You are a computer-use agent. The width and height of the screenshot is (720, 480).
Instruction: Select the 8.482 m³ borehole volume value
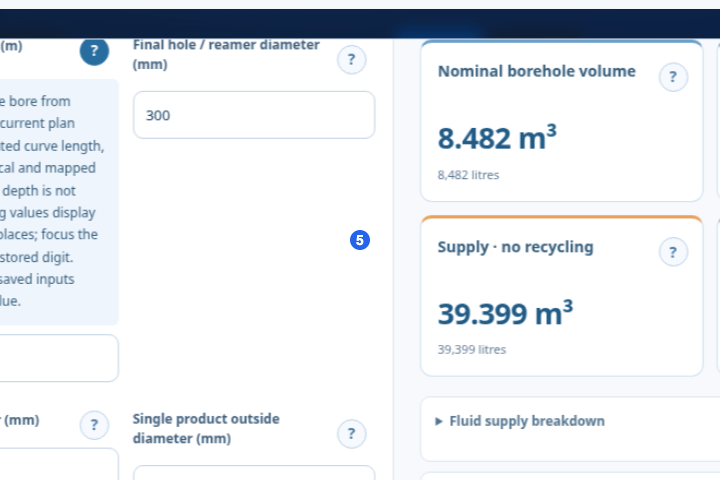497,137
